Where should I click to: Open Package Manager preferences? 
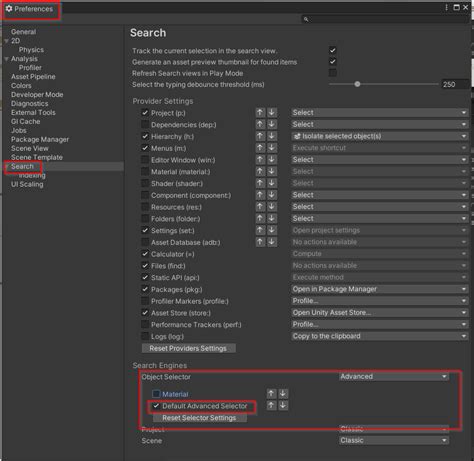[x=40, y=139]
